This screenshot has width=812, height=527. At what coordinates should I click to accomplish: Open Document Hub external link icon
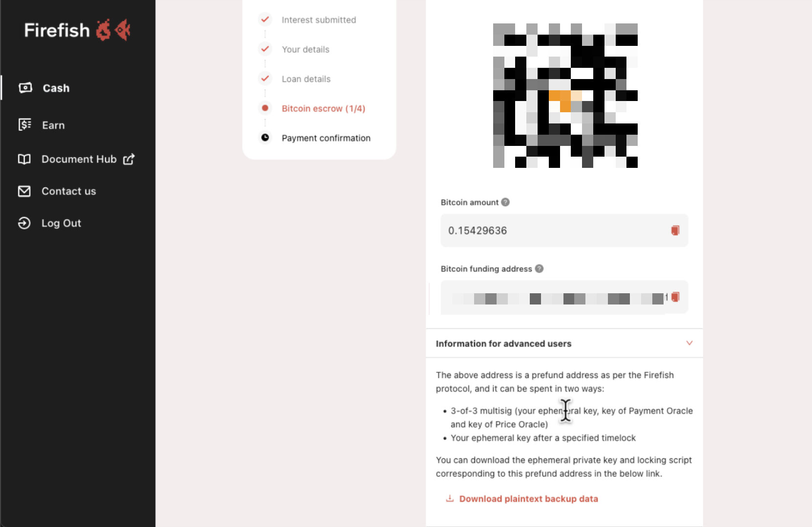pyautogui.click(x=129, y=159)
